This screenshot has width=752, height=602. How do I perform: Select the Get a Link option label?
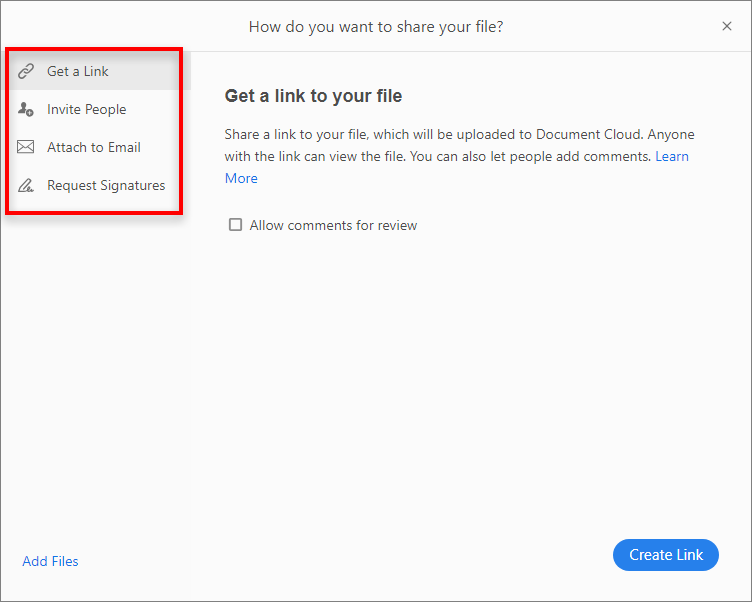click(78, 71)
